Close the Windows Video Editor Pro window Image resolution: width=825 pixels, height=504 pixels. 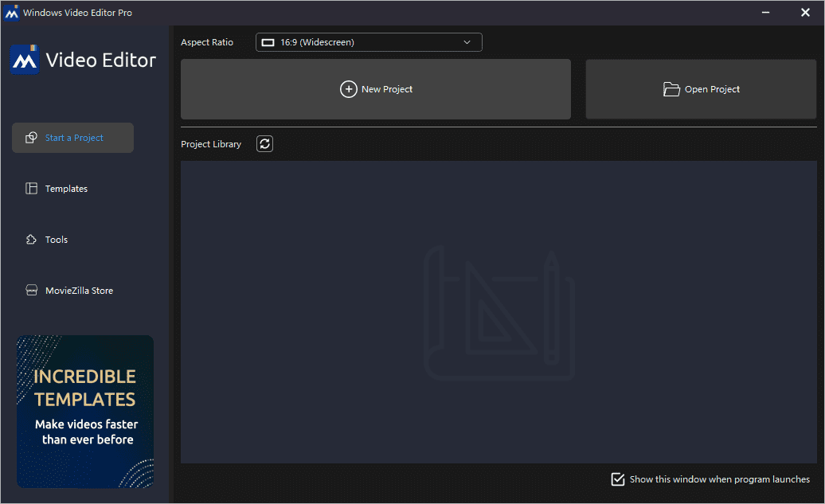[805, 13]
